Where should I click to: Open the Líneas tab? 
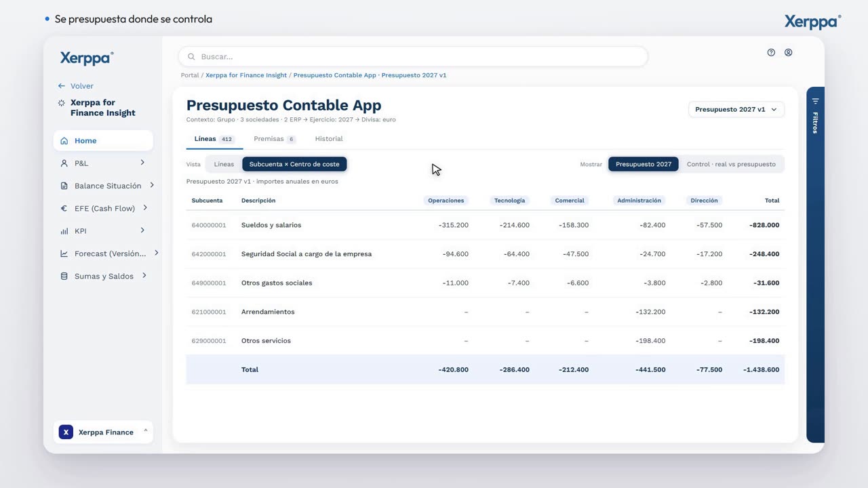[x=214, y=139]
